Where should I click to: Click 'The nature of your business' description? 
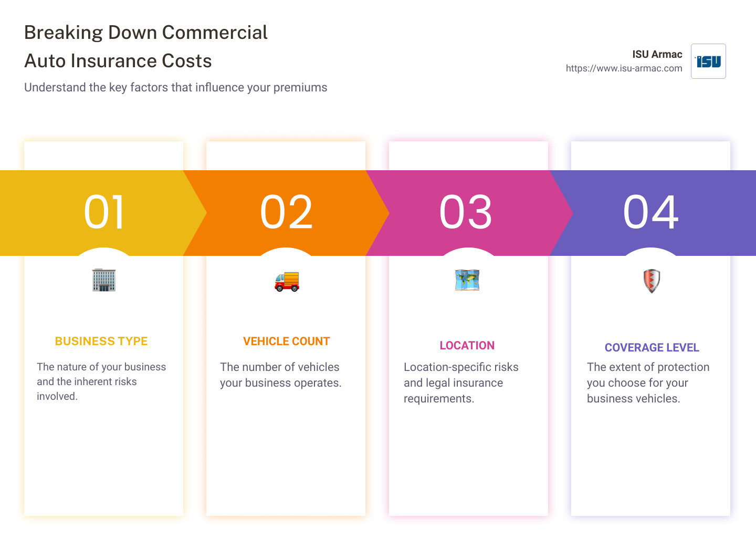coord(101,381)
